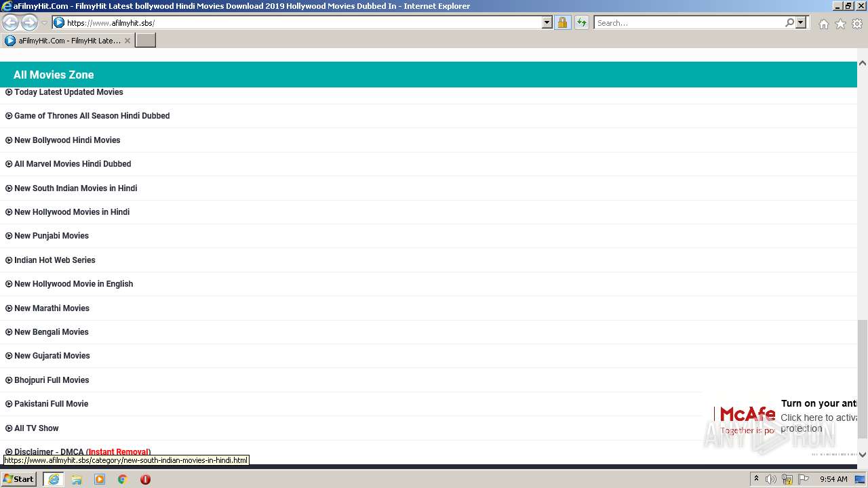Show hidden system tray icons
Viewport: 868px width, 488px height.
point(756,479)
